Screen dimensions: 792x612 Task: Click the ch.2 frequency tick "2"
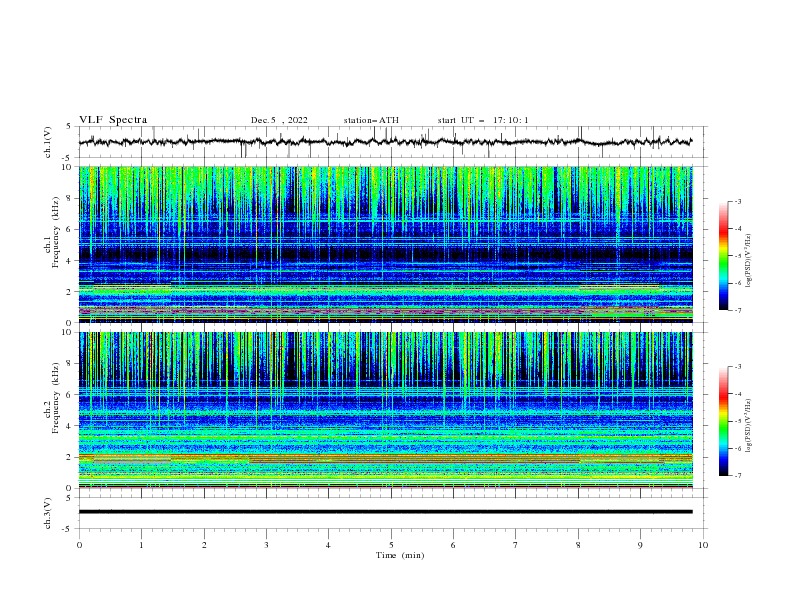coord(70,457)
